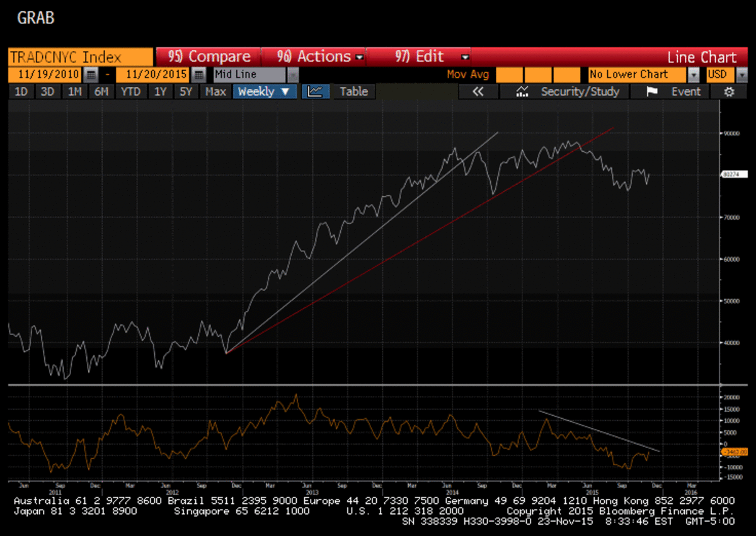Click the No Lower Chart selector field

tap(638, 74)
